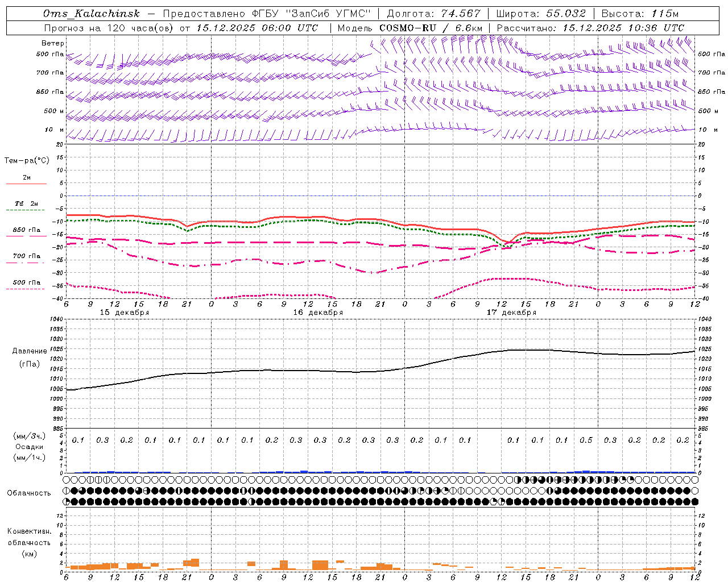Image resolution: width=728 pixels, height=582 pixels.
Task: Click the "Давление" pressure panel label
Action: 30,351
